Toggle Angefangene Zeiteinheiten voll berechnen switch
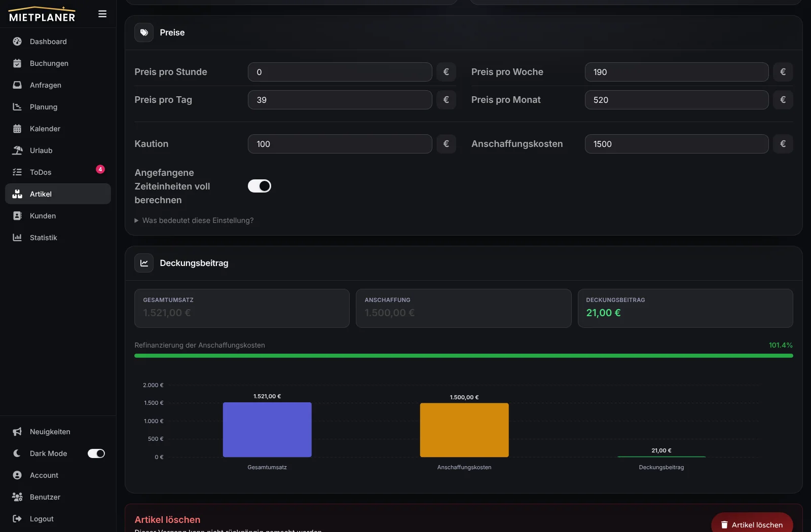Viewport: 811px width, 532px height. (x=260, y=186)
